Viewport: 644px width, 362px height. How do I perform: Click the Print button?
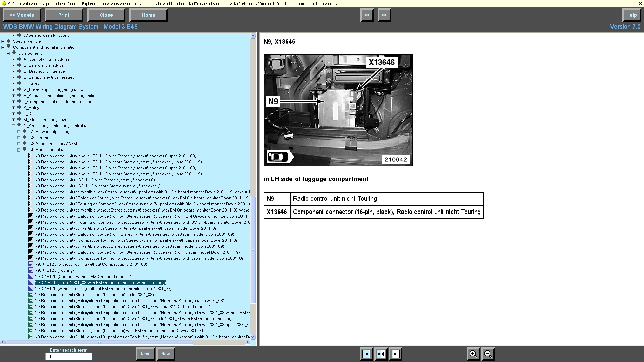tap(64, 15)
